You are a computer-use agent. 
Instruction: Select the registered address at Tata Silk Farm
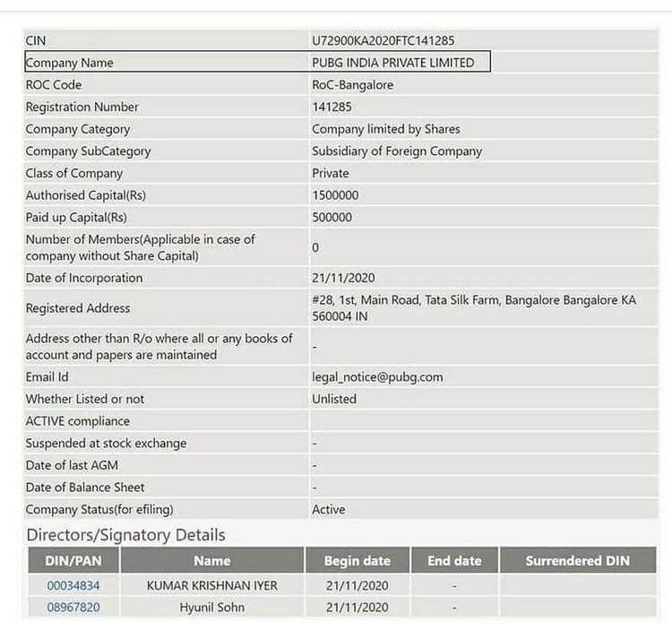pyautogui.click(x=474, y=308)
